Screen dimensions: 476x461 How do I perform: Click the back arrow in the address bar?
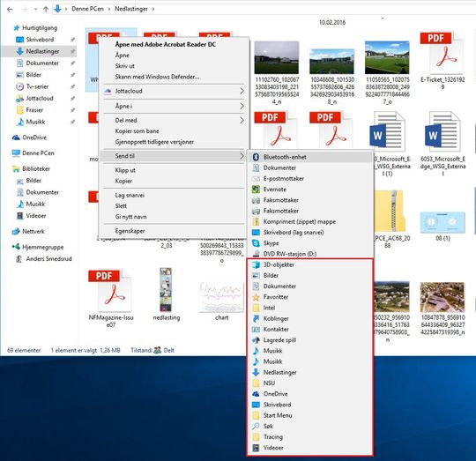click(10, 9)
